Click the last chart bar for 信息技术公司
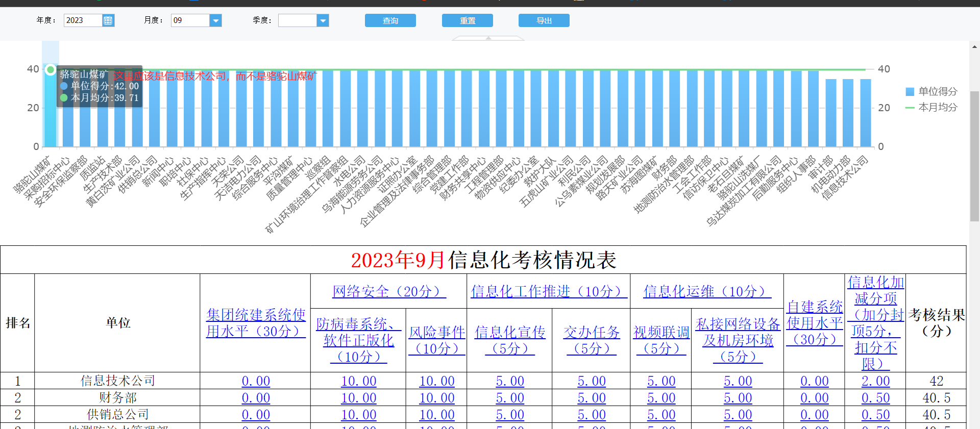This screenshot has width=980, height=429. pos(865,113)
